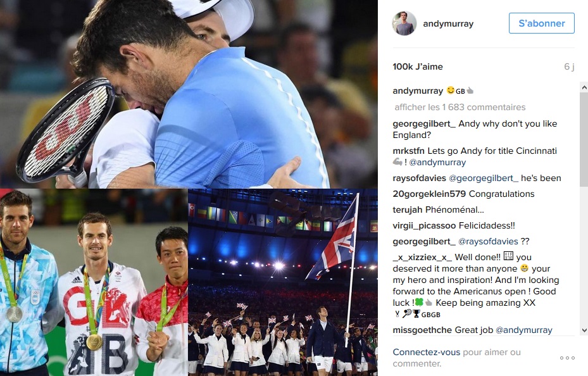Click the medal podium photo in collage
This screenshot has width=588, height=376.
coord(94,282)
